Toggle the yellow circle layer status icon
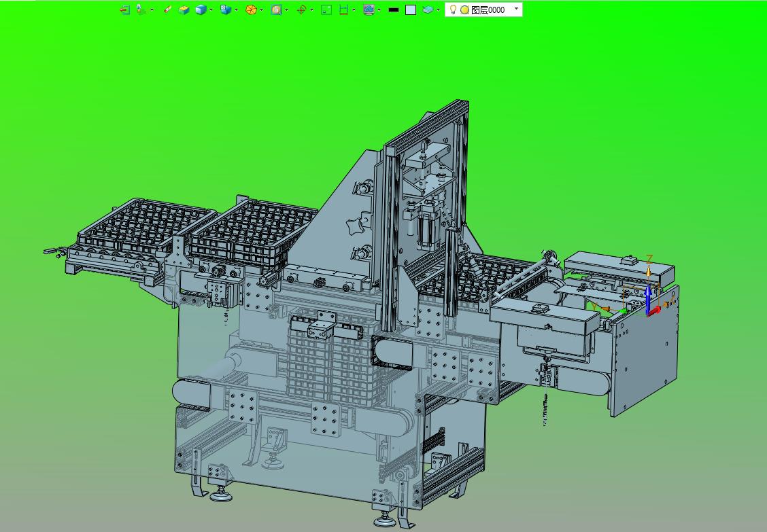The height and width of the screenshot is (532, 767). [464, 10]
